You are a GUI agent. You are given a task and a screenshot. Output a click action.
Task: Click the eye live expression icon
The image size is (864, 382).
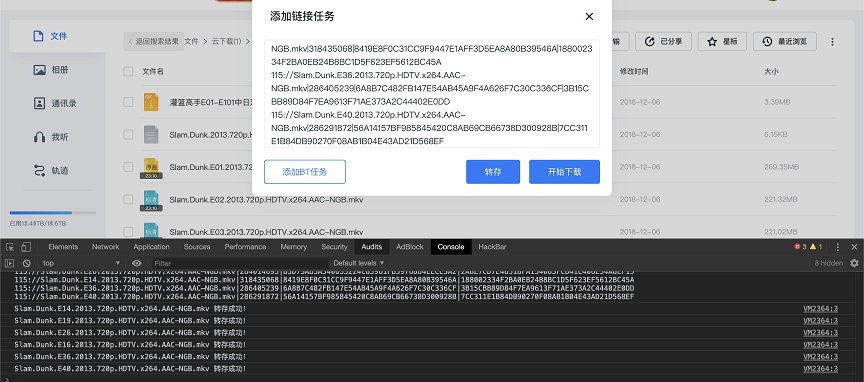coord(137,263)
